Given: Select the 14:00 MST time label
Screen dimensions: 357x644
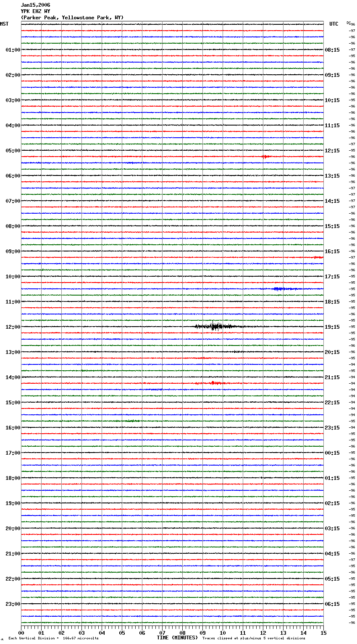Looking at the screenshot, I should click(x=13, y=377).
